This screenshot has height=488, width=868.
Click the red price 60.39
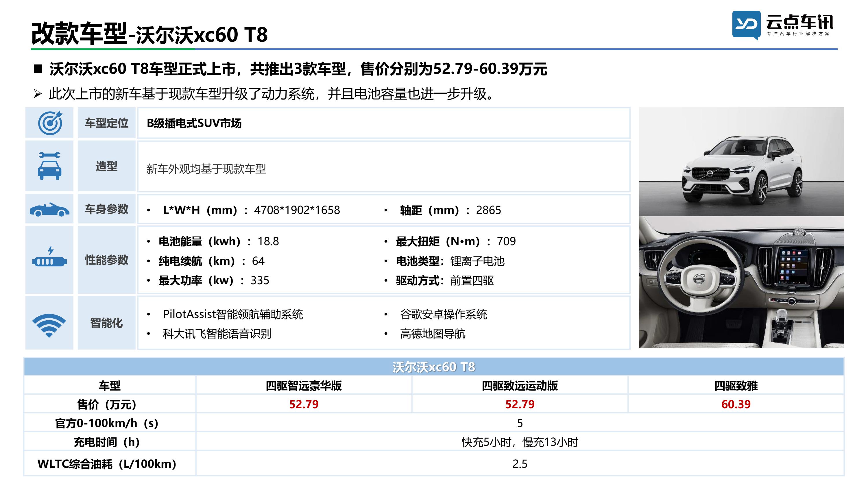pos(736,404)
